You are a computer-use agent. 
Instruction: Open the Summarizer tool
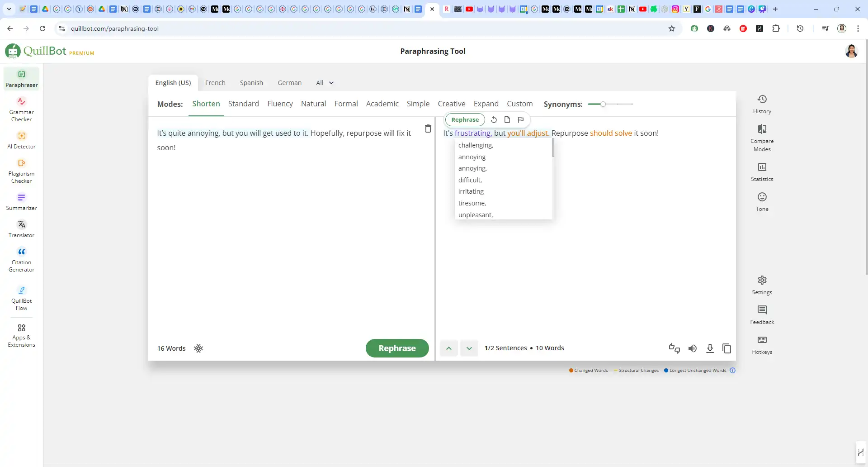[21, 202]
